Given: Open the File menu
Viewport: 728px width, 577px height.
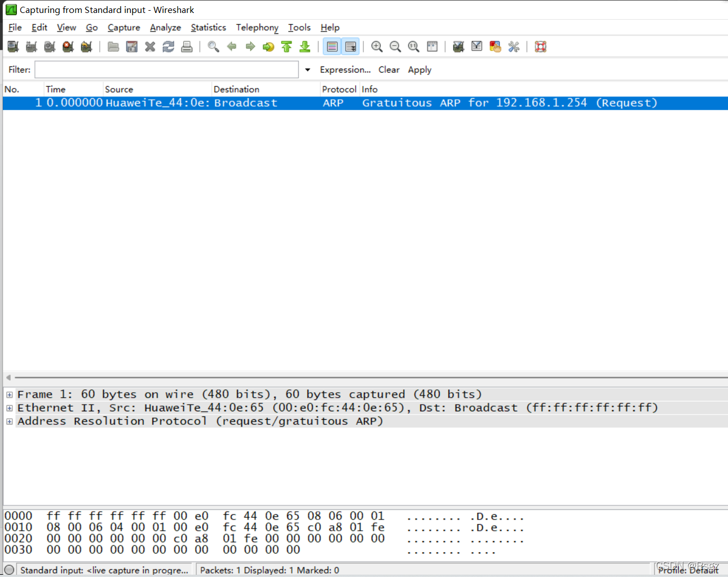Looking at the screenshot, I should point(15,27).
